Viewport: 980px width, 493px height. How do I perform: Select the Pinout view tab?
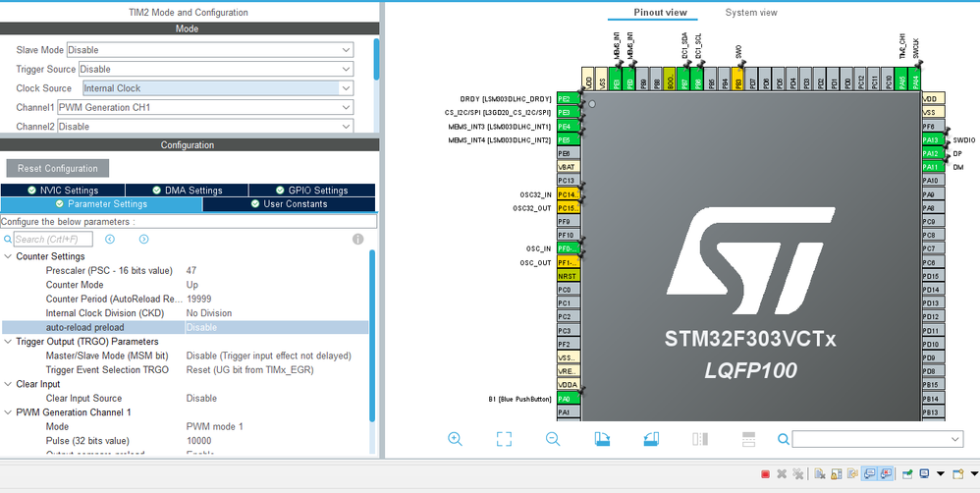(660, 13)
